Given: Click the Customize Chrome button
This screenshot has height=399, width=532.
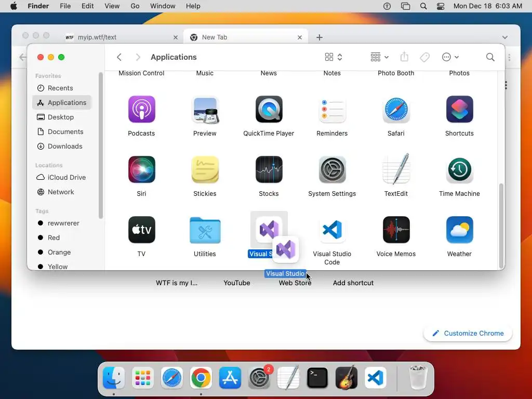Looking at the screenshot, I should pos(468,333).
